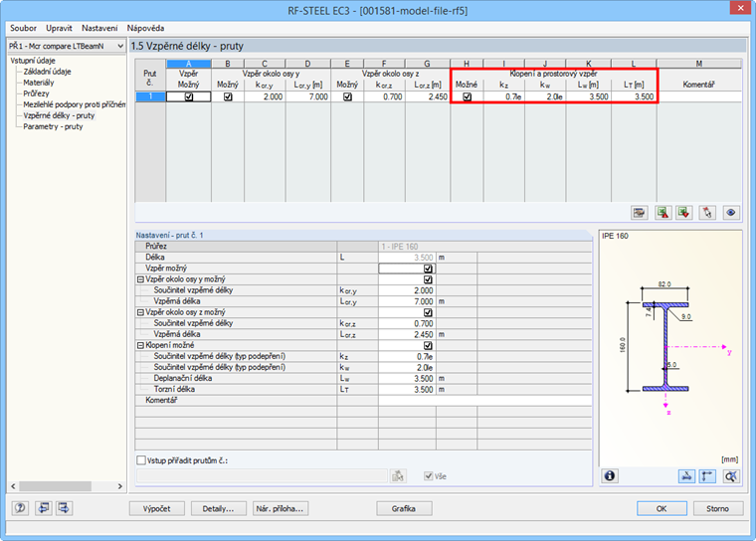This screenshot has width=756, height=541.
Task: Click the kz cell '0.7le' in table row 1
Action: (x=504, y=96)
